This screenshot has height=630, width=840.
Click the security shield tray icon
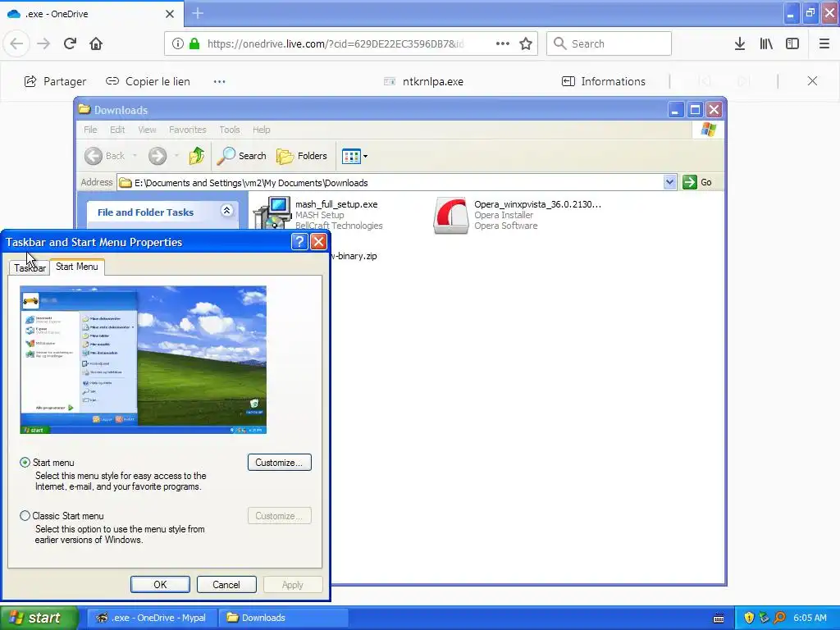(749, 618)
